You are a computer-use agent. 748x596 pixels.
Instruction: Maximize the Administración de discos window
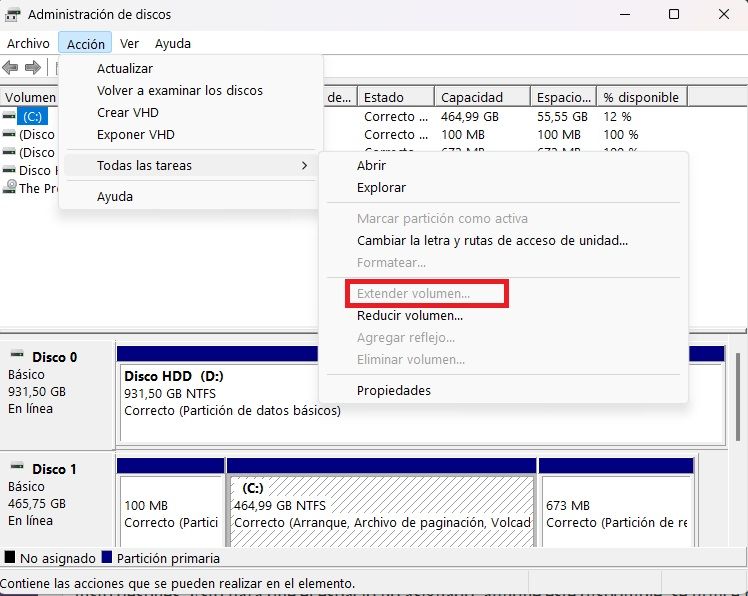tap(674, 14)
